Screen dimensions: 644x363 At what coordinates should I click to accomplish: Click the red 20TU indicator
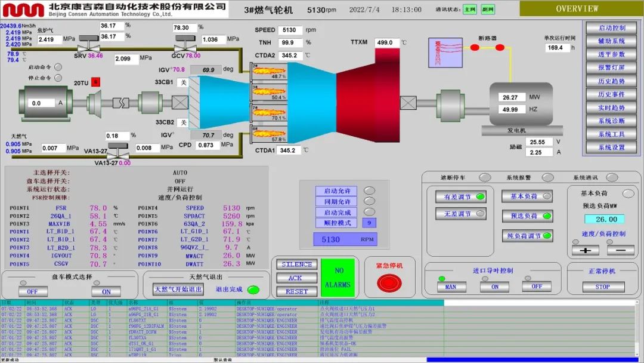[x=95, y=82]
